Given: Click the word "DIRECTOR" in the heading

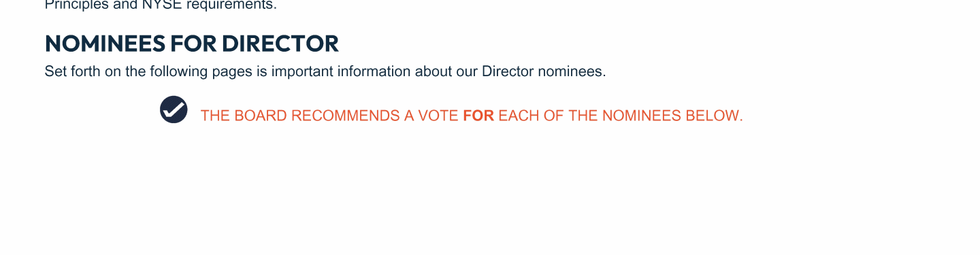Looking at the screenshot, I should (280, 44).
